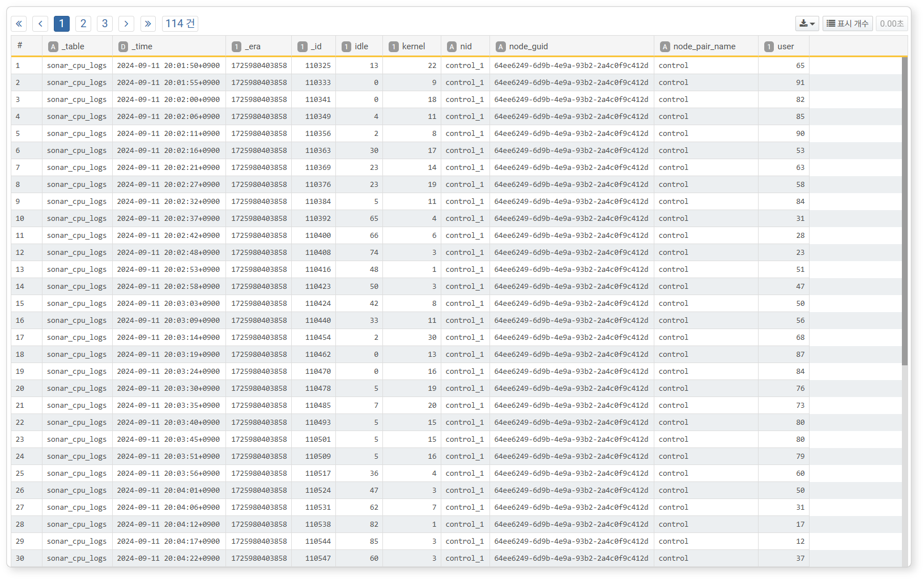
Task: Click the _id column header label
Action: coord(316,46)
